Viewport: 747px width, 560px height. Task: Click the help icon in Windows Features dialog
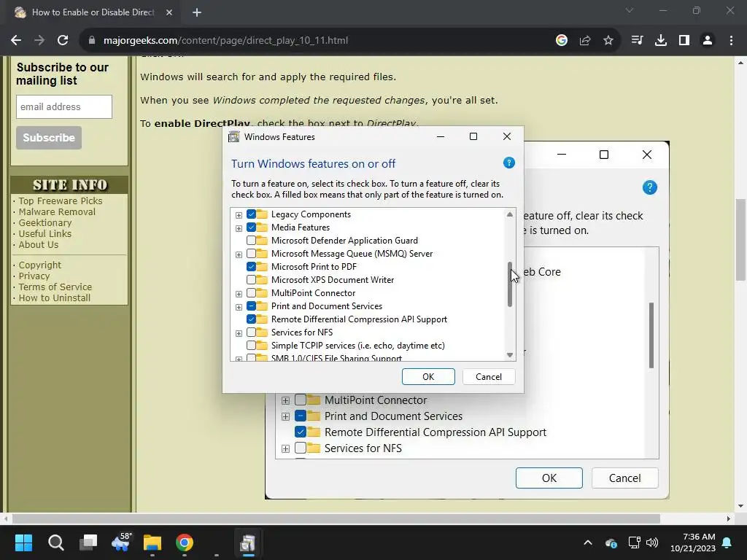pyautogui.click(x=508, y=163)
